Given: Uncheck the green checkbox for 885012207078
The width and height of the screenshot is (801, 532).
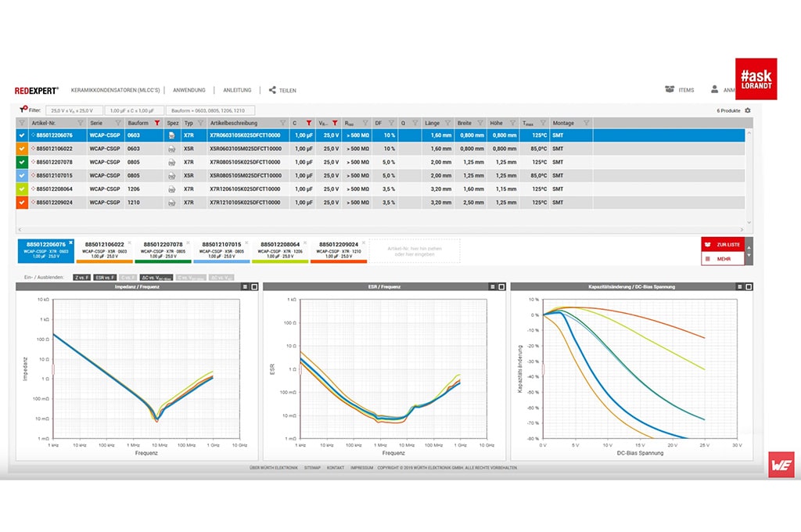Looking at the screenshot, I should pos(21,162).
